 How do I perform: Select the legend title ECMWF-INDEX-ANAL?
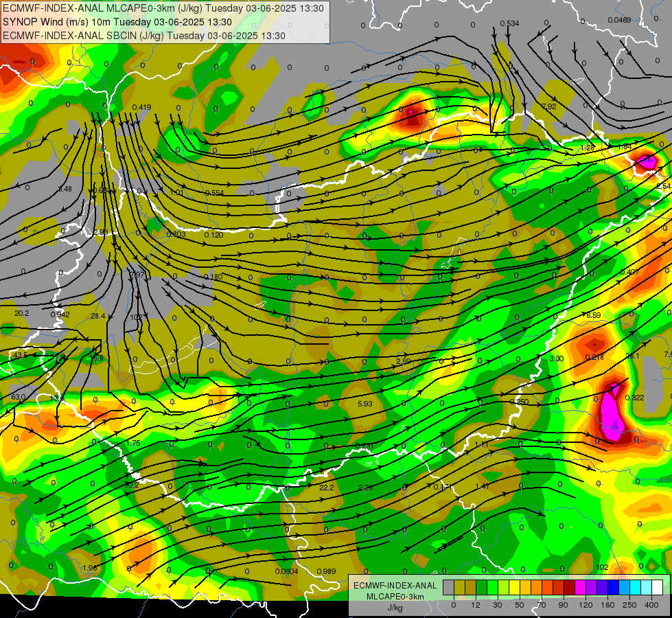[x=395, y=586]
